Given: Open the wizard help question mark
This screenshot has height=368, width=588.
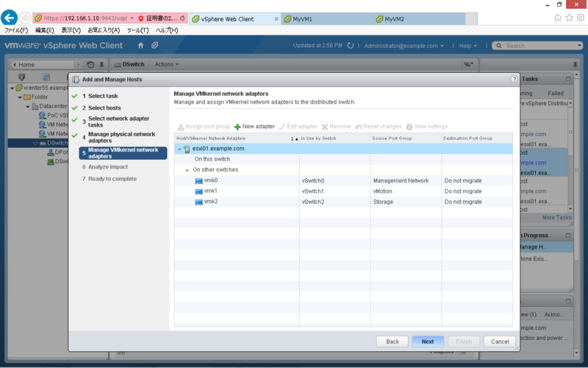Looking at the screenshot, I should tap(514, 79).
